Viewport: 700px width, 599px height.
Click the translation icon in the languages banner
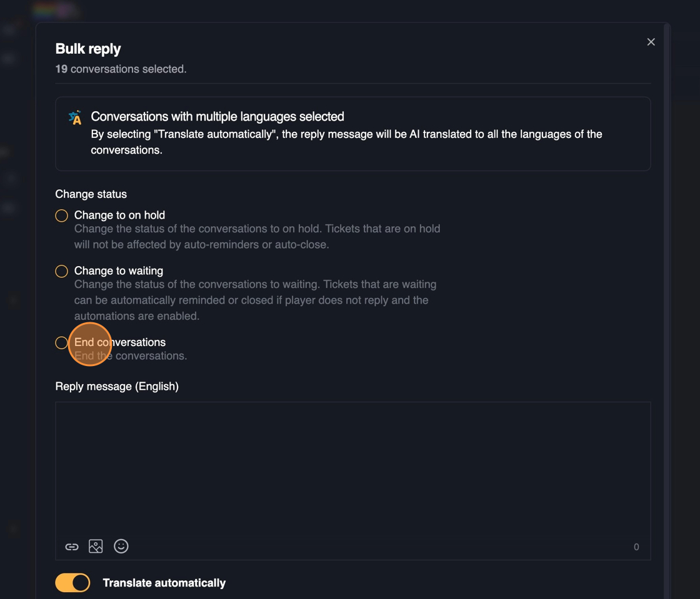click(x=75, y=117)
